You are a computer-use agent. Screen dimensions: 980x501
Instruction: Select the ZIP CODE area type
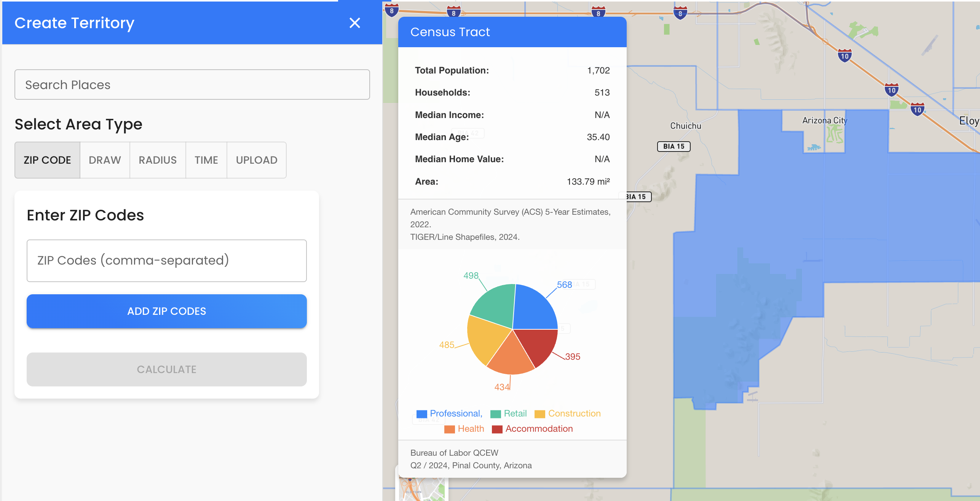click(x=47, y=160)
